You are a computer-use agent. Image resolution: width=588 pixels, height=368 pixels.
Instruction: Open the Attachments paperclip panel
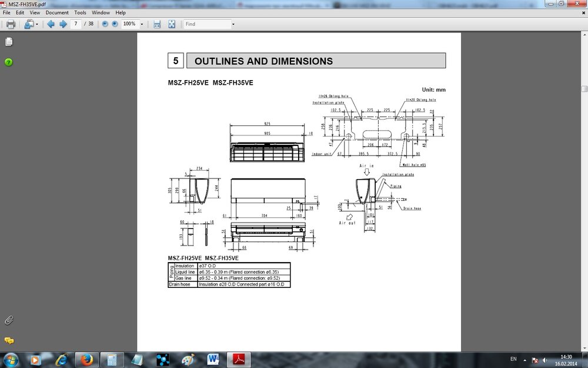coord(9,320)
